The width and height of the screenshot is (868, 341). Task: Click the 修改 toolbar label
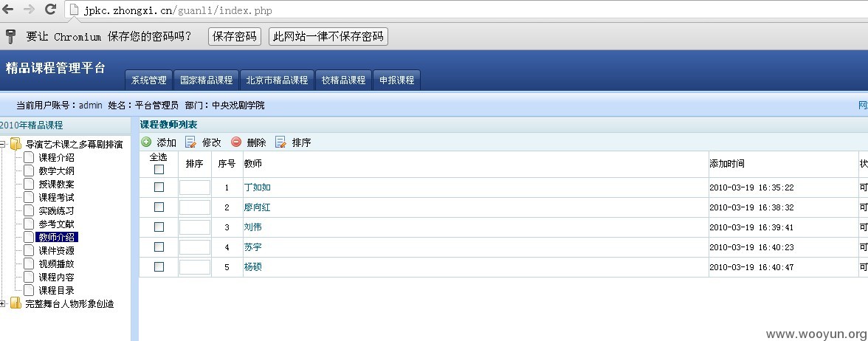click(211, 143)
